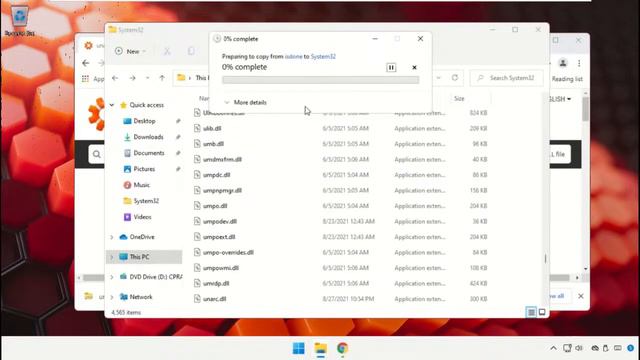Click the file icon of umpowmi.dll
This screenshot has height=360, width=640.
click(197, 268)
